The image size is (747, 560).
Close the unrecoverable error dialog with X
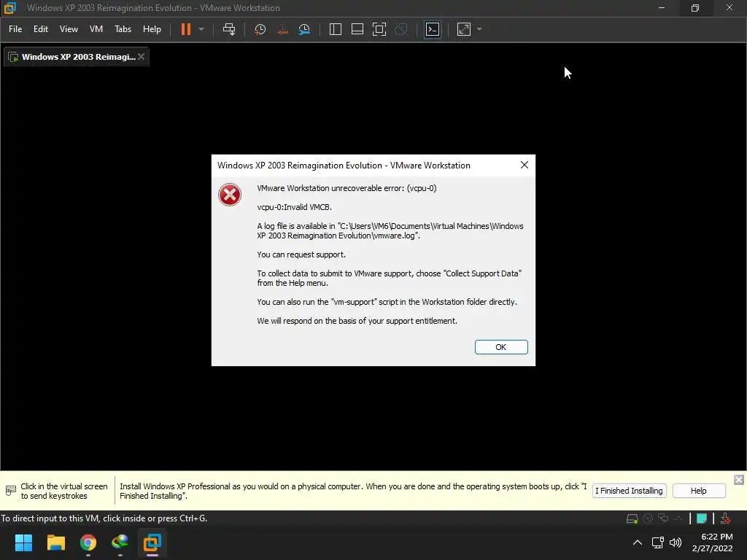pyautogui.click(x=525, y=165)
